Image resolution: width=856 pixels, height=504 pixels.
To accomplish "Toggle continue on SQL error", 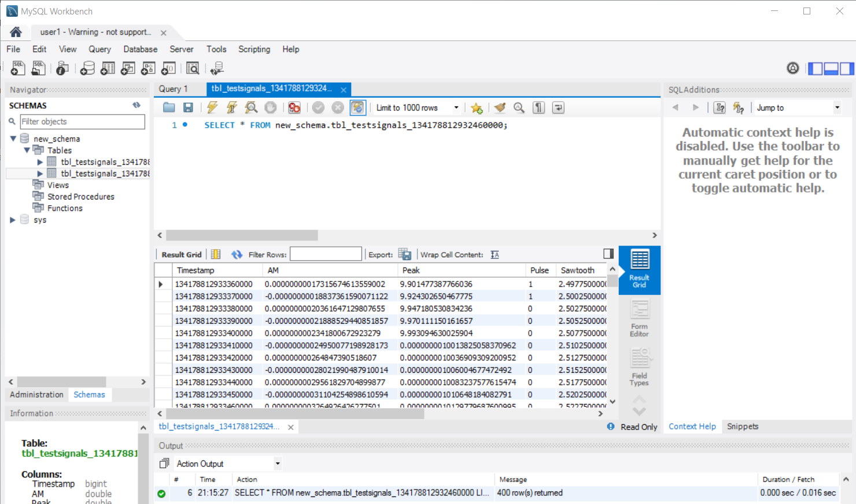I will point(294,108).
